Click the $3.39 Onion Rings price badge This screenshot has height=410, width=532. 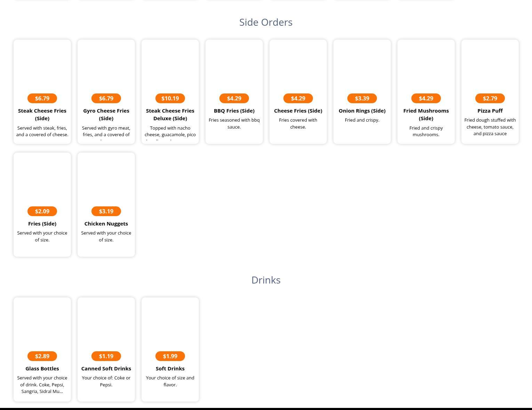tap(362, 98)
